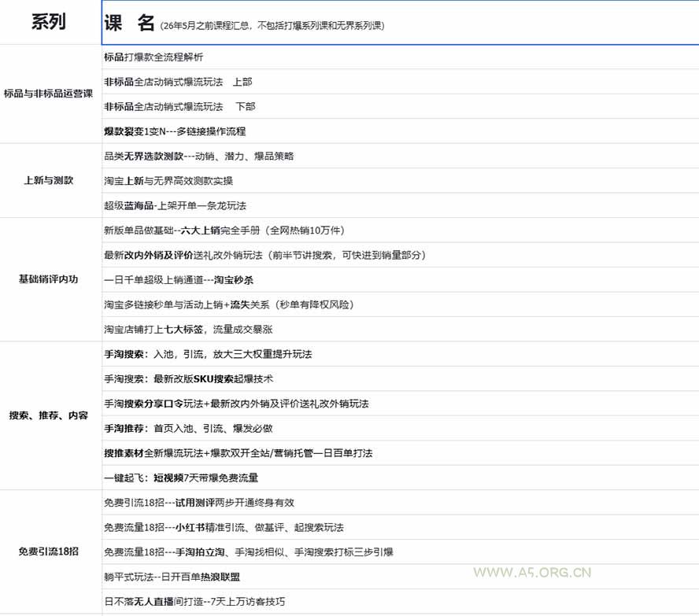Select 最新改内外销及评价送礼改外销玩法（前半节讲搜索 row
699x616 pixels.
401,255
